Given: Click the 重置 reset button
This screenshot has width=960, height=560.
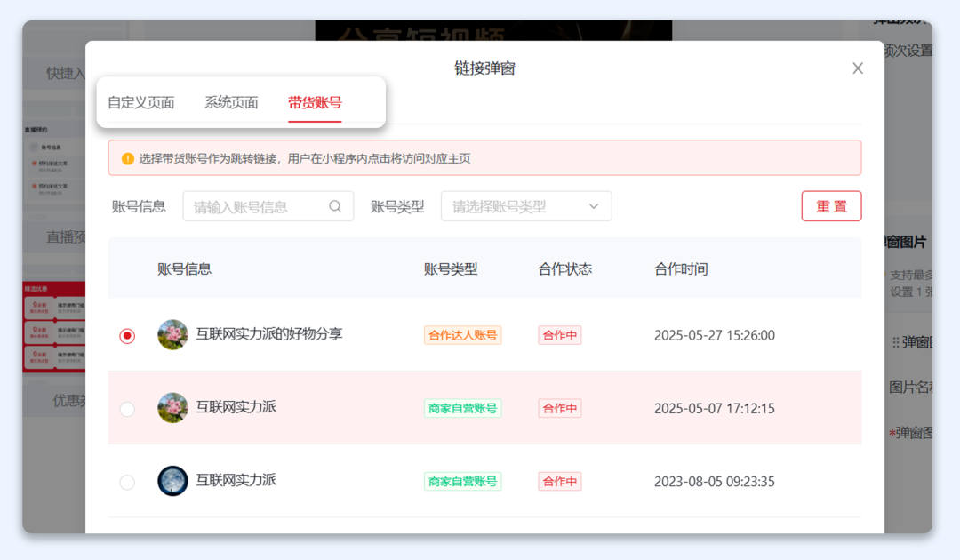Looking at the screenshot, I should (x=831, y=205).
